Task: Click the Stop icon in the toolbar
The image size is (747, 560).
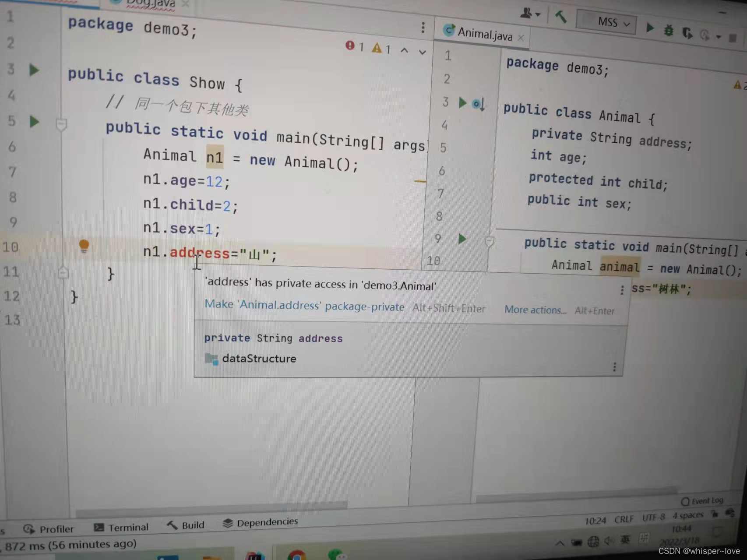Action: point(733,38)
